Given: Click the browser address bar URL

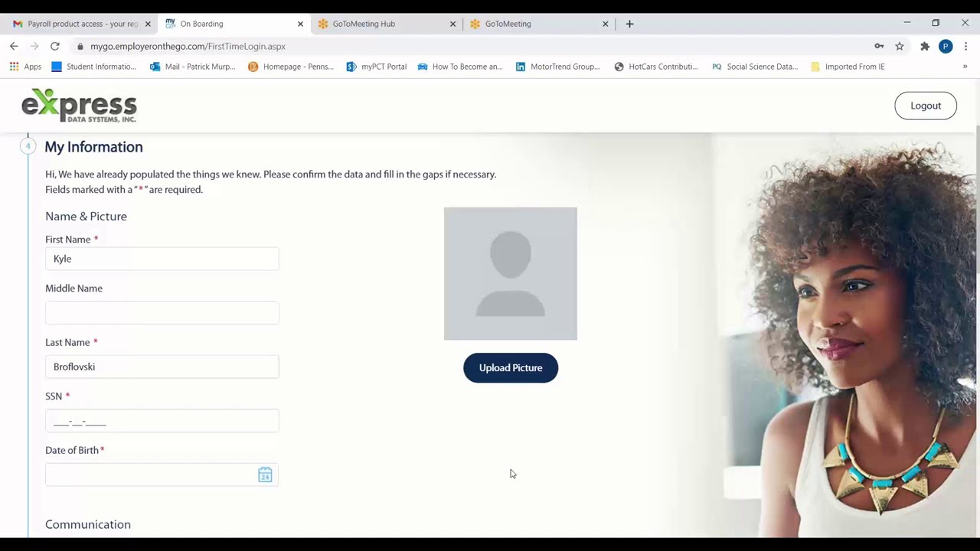Looking at the screenshot, I should point(188,47).
